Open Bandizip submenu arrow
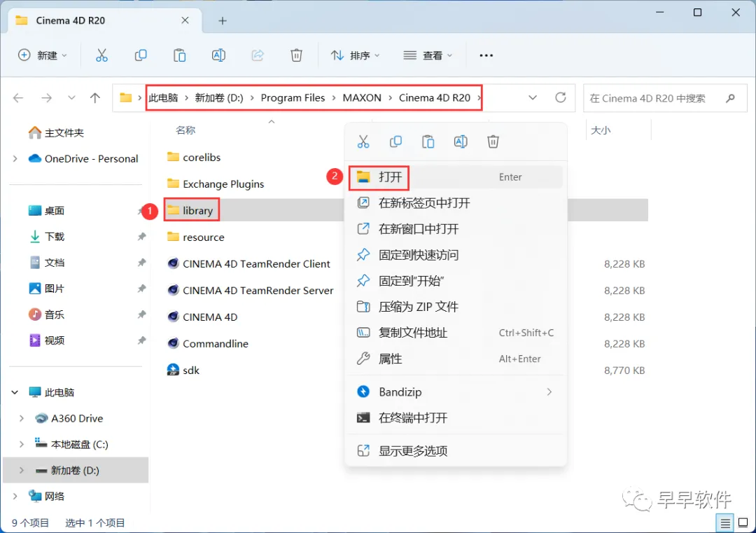 [x=549, y=392]
